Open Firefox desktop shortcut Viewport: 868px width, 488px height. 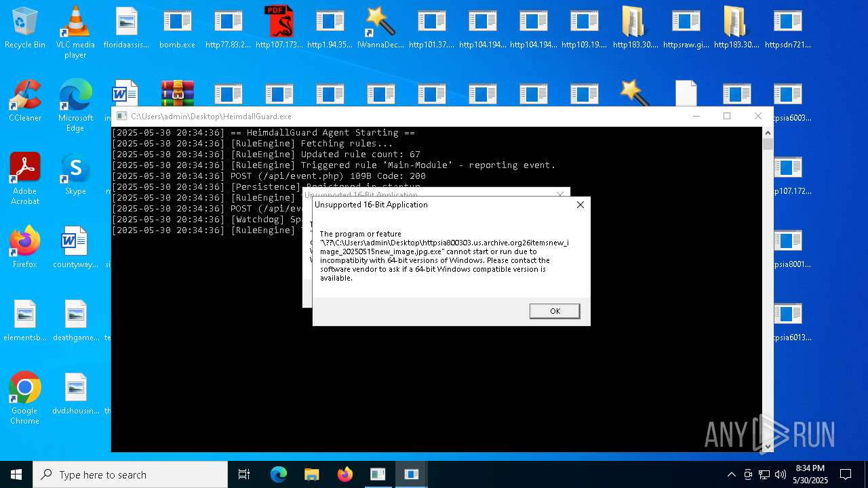coord(25,247)
